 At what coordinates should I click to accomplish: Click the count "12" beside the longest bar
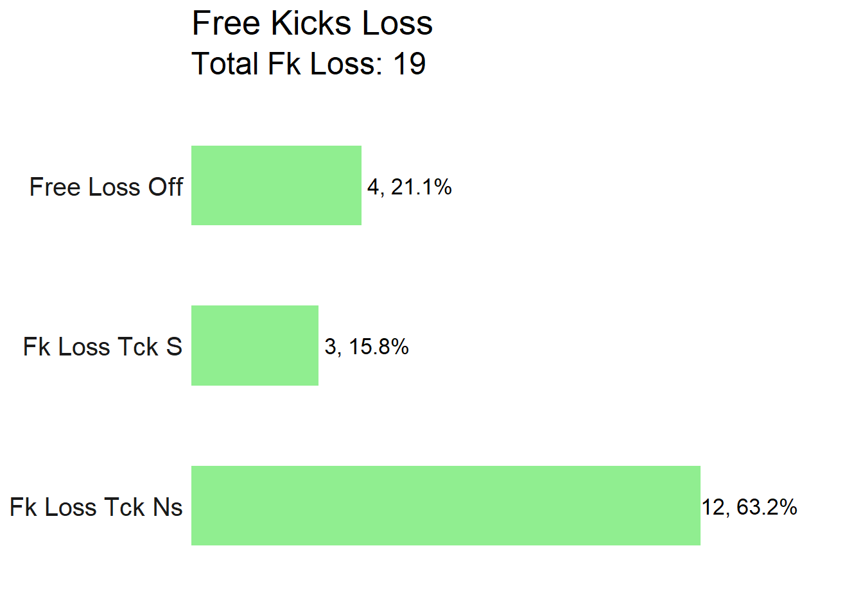(x=713, y=507)
